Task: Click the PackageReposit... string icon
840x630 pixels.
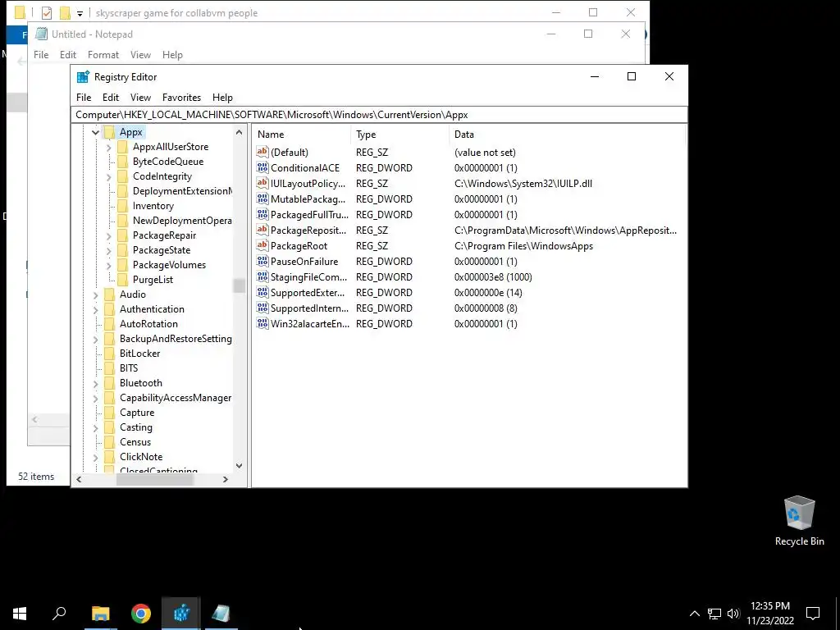Action: tap(262, 230)
